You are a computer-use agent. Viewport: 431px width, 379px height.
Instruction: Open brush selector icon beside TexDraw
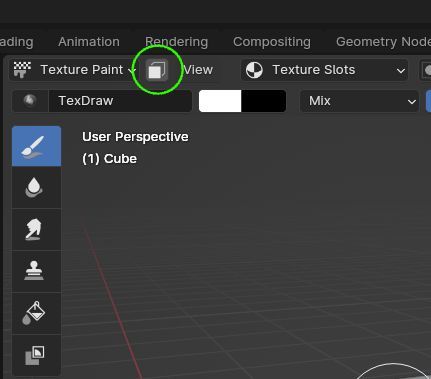30,101
